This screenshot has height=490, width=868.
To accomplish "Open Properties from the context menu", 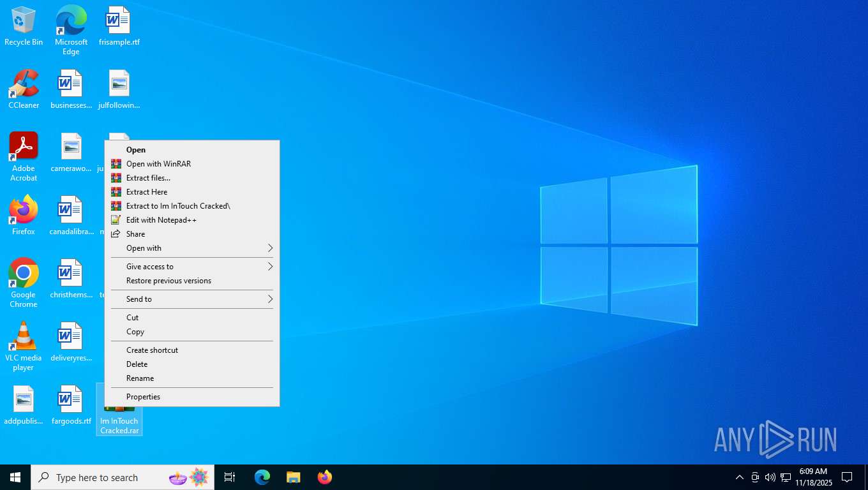I will tap(192, 397).
